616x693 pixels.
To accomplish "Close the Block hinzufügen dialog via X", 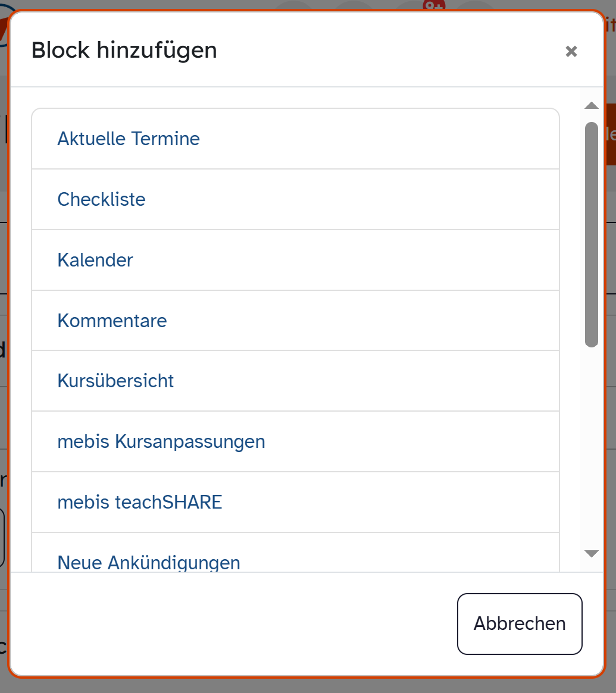I will [571, 52].
